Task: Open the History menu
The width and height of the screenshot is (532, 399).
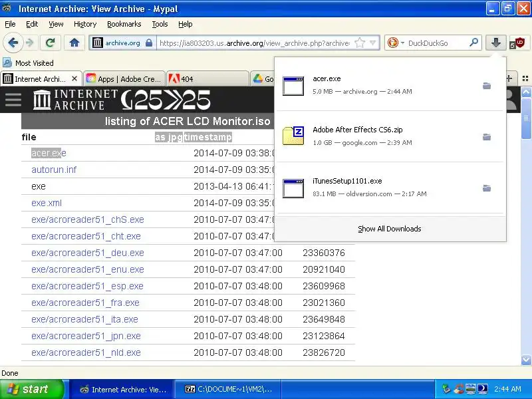Action: [85, 24]
